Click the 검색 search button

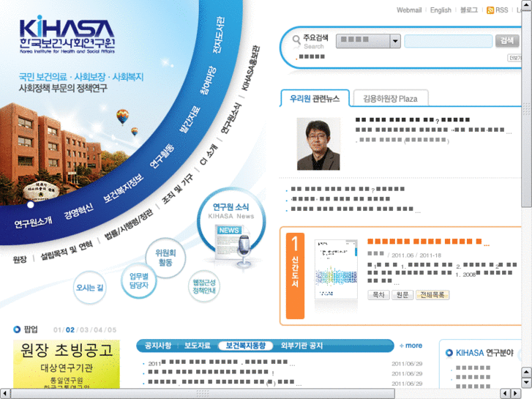click(x=507, y=41)
